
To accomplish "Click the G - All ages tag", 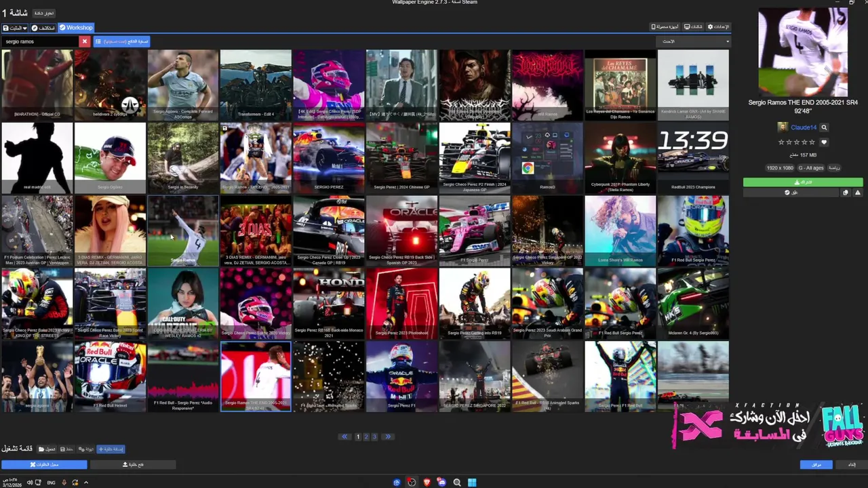I will 810,167.
